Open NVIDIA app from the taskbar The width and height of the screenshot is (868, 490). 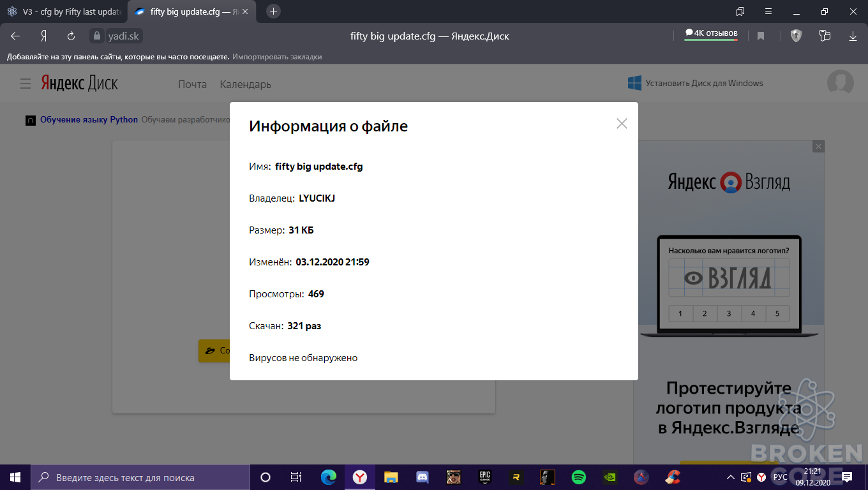coord(610,477)
